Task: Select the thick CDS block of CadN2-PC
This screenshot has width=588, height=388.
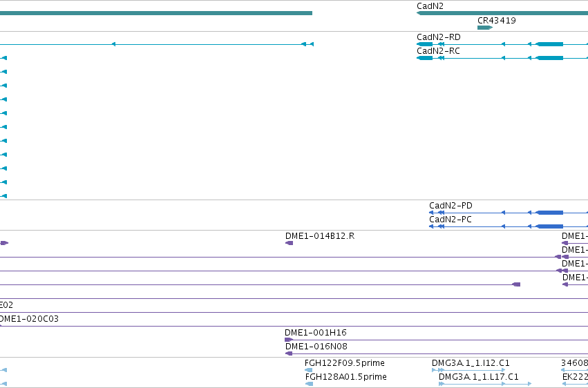Action: pos(549,226)
